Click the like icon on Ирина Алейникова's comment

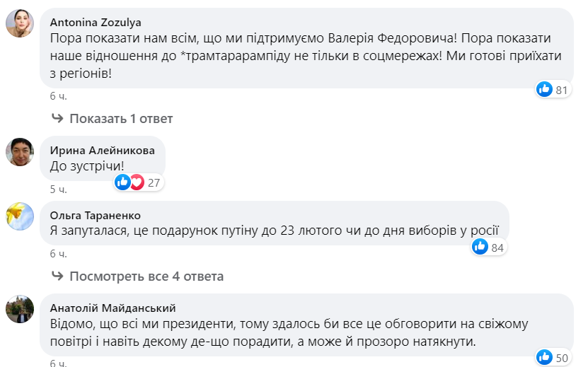[123, 182]
